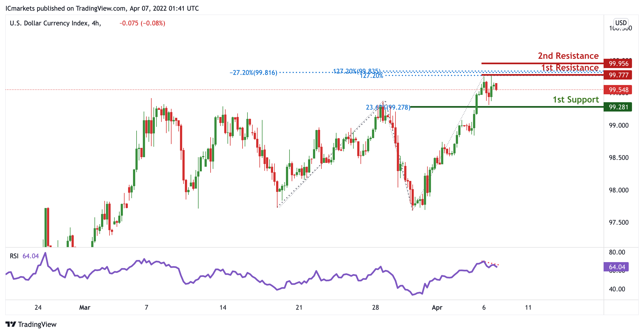This screenshot has width=644, height=334.
Task: Click the TradingView logo icon
Action: 11,324
